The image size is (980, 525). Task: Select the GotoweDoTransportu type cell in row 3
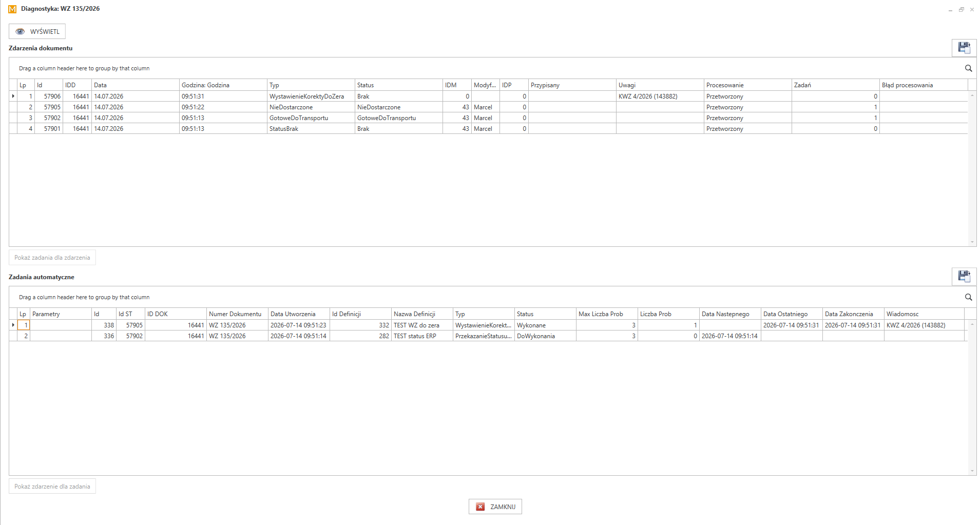coord(311,118)
